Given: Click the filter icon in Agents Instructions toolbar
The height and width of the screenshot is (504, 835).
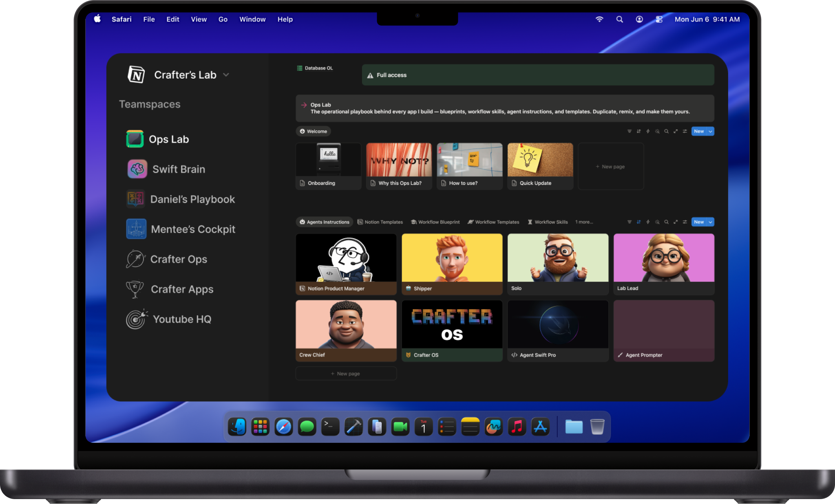Looking at the screenshot, I should pos(630,222).
